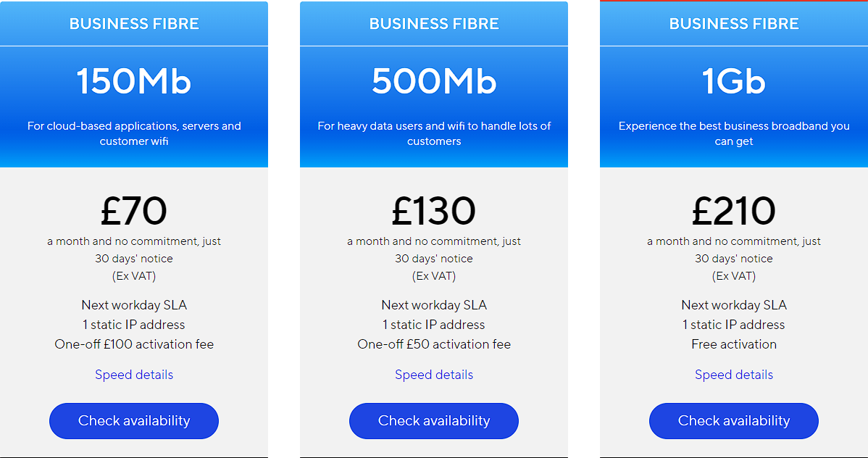
Task: Click the One-off £100 activation fee text
Action: point(134,344)
